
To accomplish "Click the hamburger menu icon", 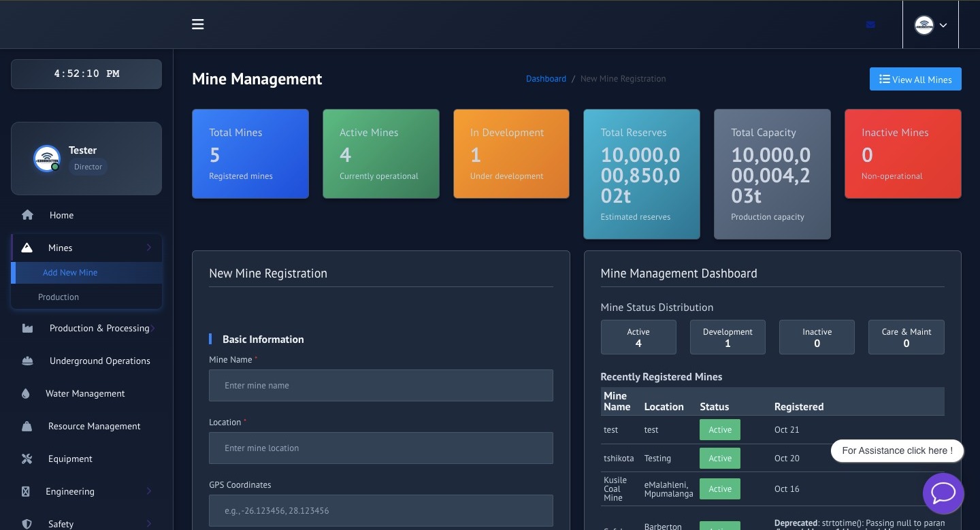I will click(x=198, y=24).
